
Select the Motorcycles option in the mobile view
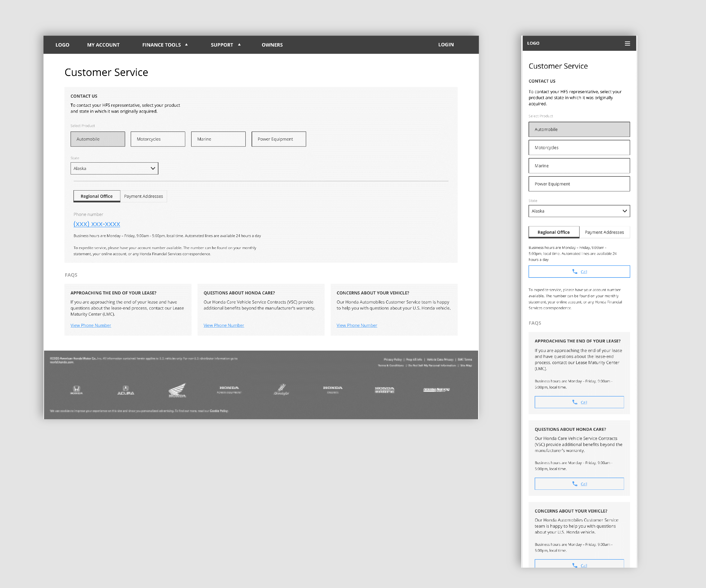click(579, 148)
